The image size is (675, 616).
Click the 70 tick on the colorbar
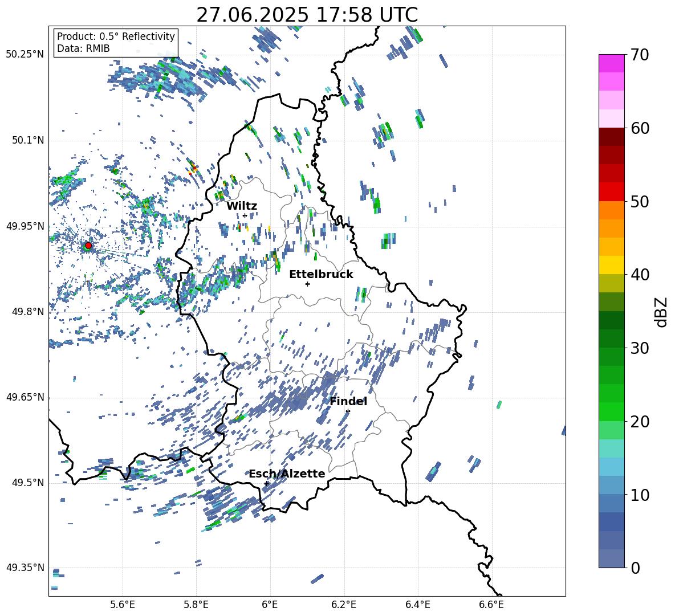tap(640, 55)
